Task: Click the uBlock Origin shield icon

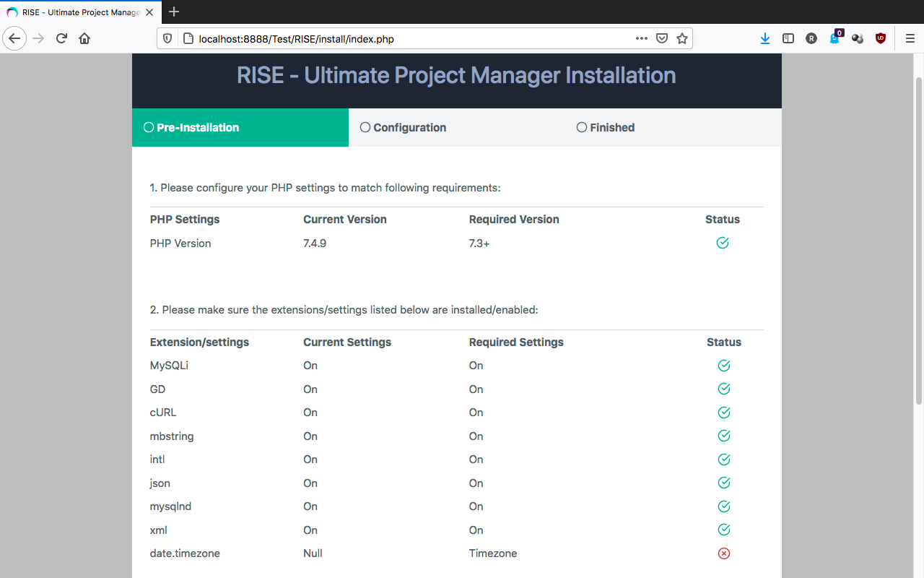Action: tap(881, 38)
